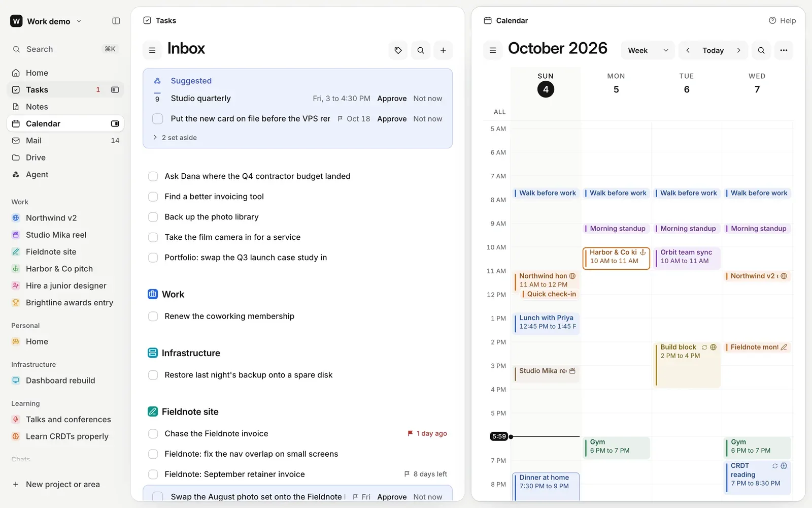The image size is (812, 508).
Task: Click the Harbor & Co pitch anchor icon
Action: click(x=16, y=269)
